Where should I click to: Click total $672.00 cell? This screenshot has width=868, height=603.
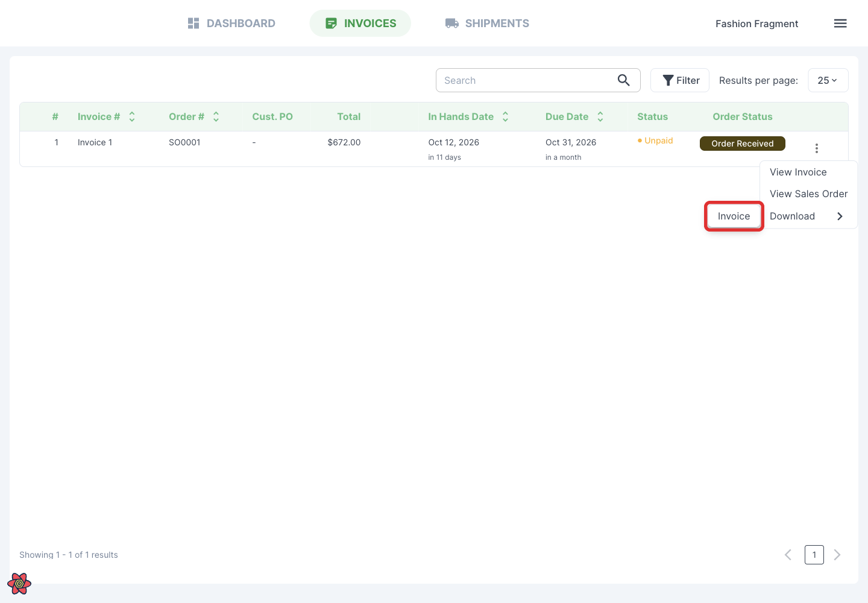point(344,142)
